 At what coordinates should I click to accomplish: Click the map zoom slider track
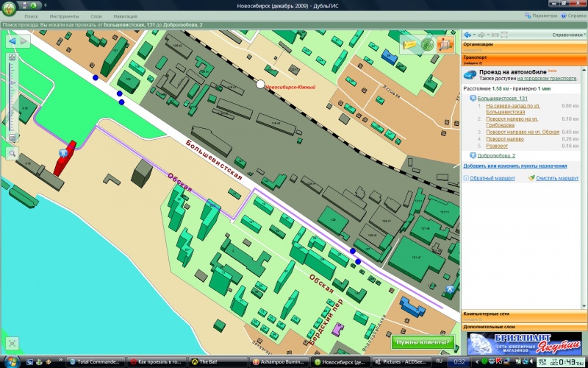pos(12,103)
